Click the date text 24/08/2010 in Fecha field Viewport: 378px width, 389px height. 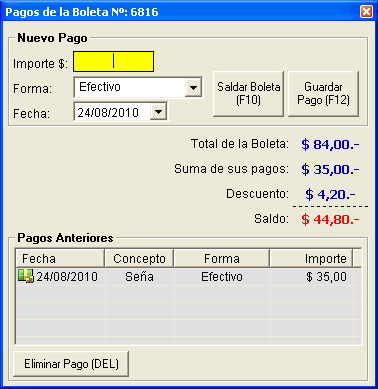tap(108, 112)
